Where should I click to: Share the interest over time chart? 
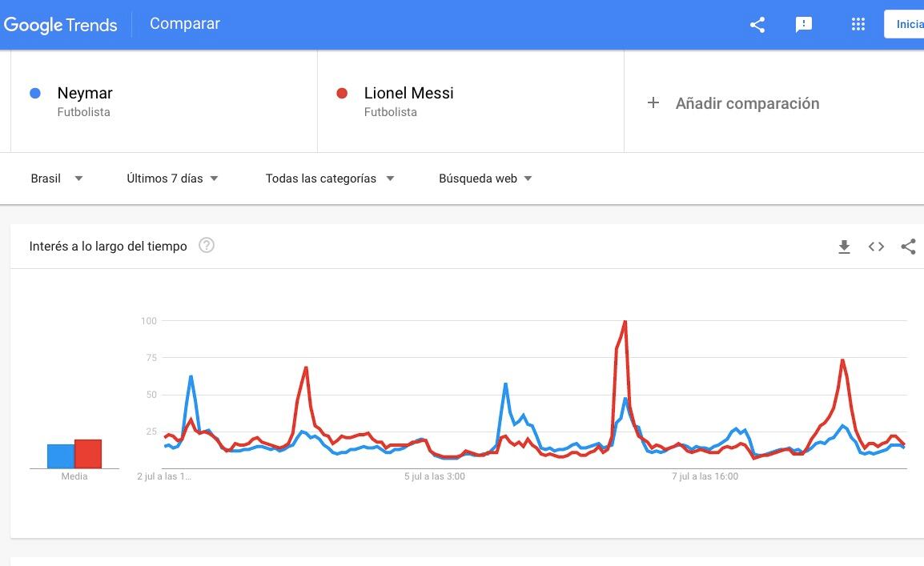pyautogui.click(x=908, y=247)
